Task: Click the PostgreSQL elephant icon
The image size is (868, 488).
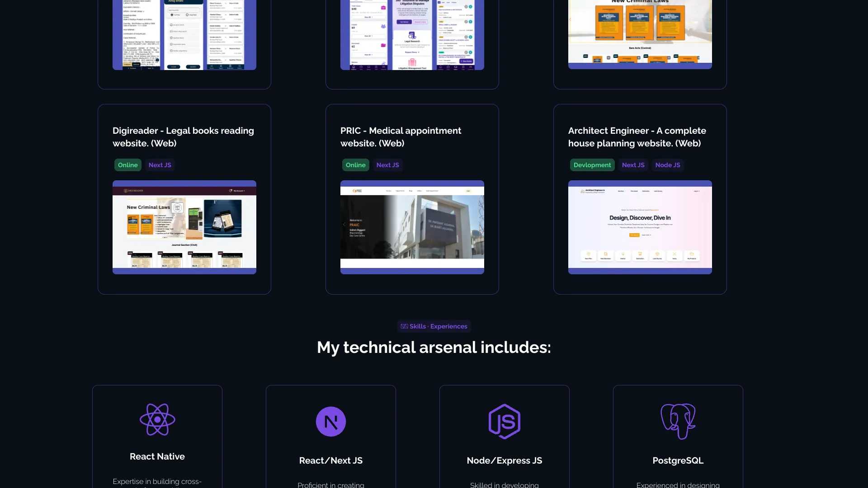Action: pyautogui.click(x=678, y=422)
